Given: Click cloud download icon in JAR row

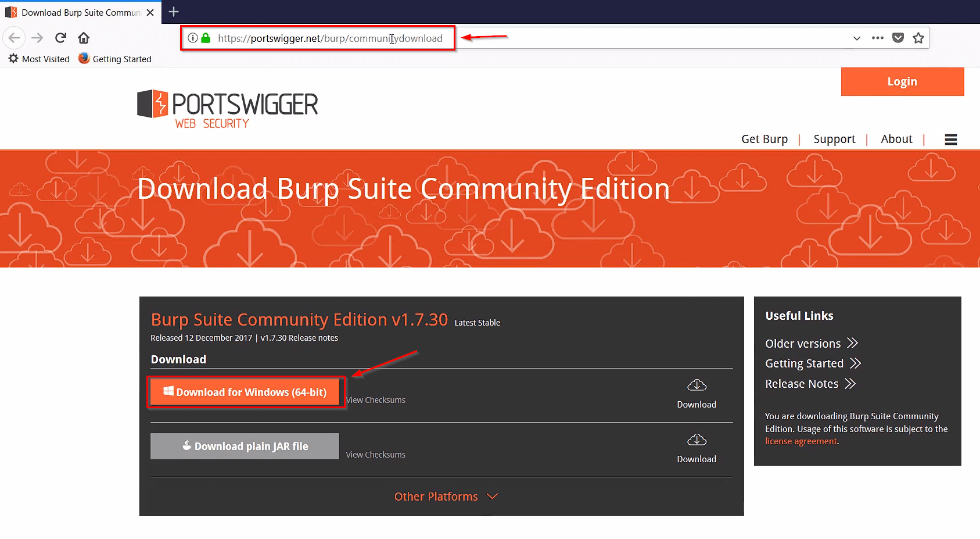Looking at the screenshot, I should pos(697,440).
